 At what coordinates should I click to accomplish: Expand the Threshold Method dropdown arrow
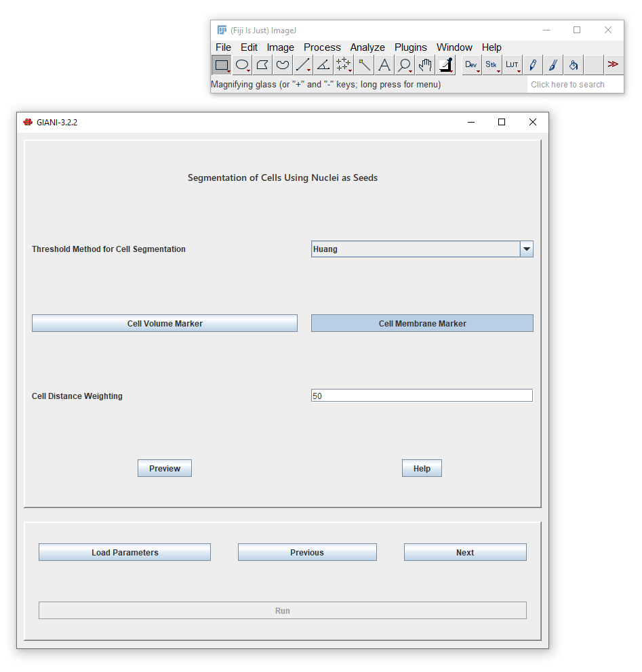coord(527,249)
